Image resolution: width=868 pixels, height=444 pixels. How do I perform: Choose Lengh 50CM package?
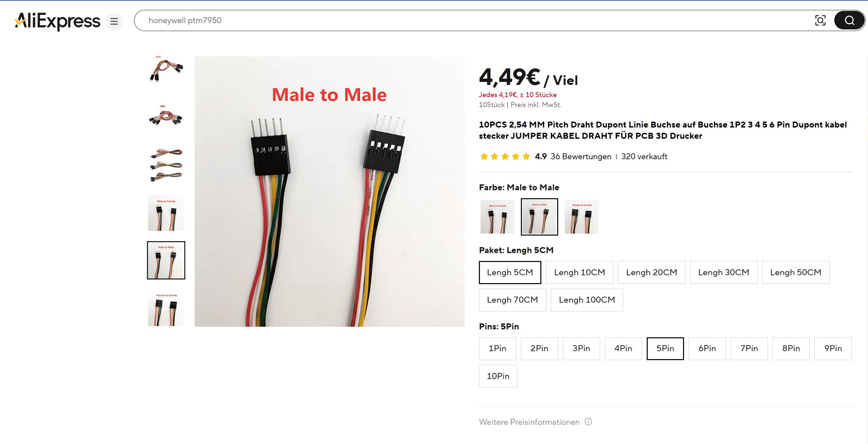pyautogui.click(x=796, y=273)
